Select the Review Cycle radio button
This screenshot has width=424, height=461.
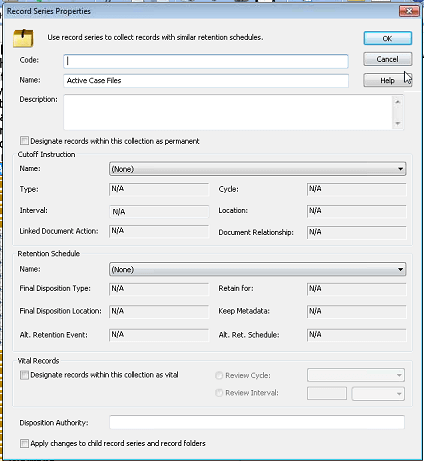click(x=219, y=376)
